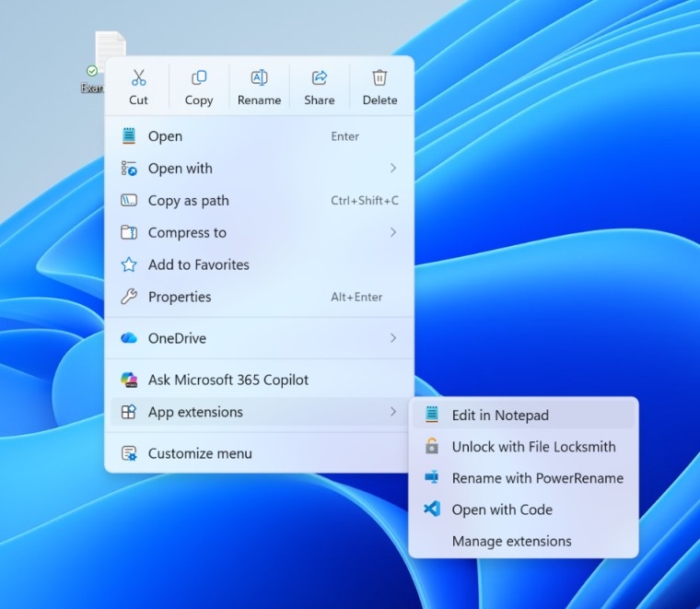The image size is (700, 609).
Task: Click the Copy label under its icon
Action: (199, 100)
